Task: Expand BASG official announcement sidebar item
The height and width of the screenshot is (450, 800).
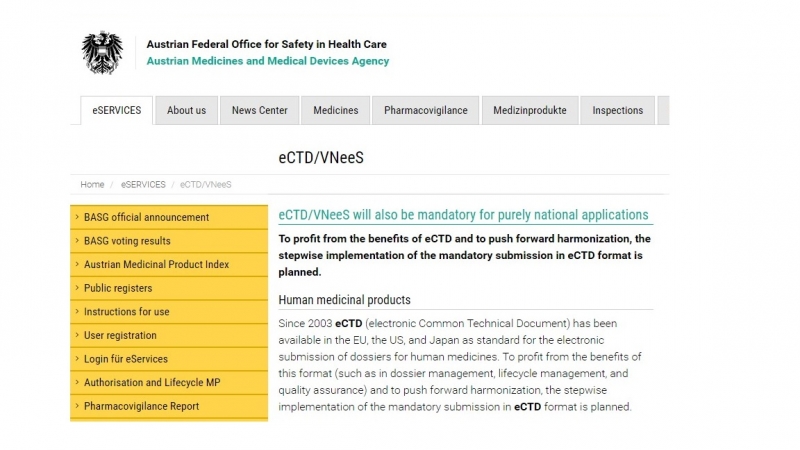Action: tap(169, 217)
